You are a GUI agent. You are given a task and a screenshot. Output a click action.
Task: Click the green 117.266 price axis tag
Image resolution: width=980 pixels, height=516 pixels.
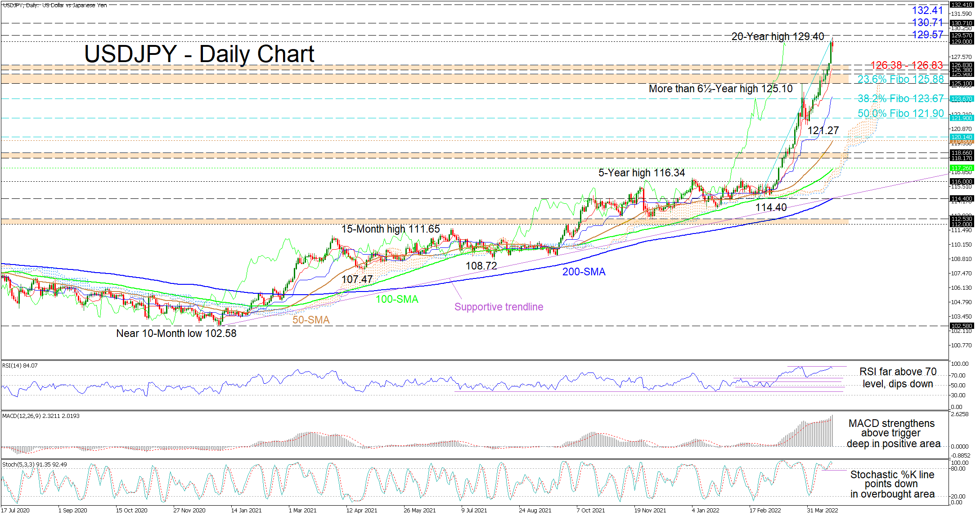961,168
